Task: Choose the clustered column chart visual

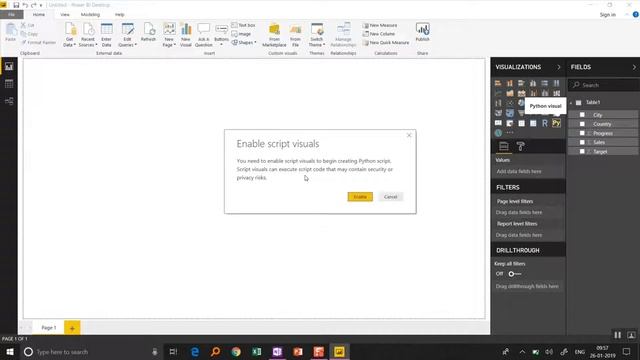Action: click(533, 83)
